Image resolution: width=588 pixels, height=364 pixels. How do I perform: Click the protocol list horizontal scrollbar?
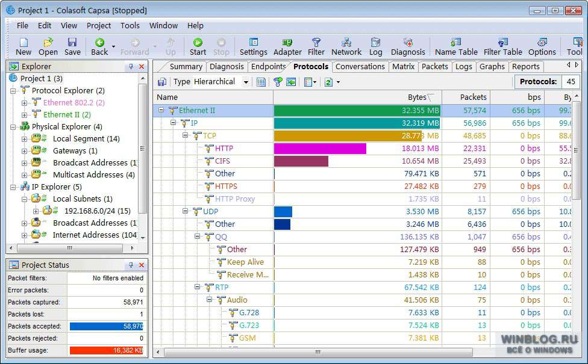318,352
